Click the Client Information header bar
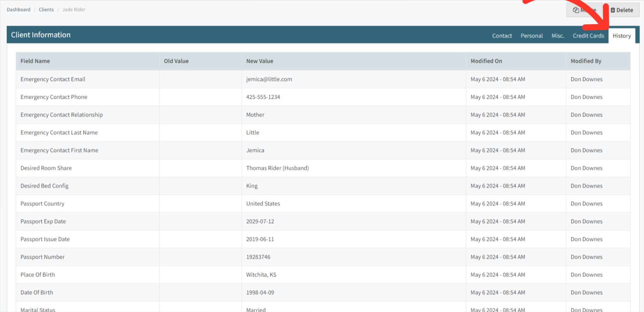The width and height of the screenshot is (644, 312). [x=41, y=35]
